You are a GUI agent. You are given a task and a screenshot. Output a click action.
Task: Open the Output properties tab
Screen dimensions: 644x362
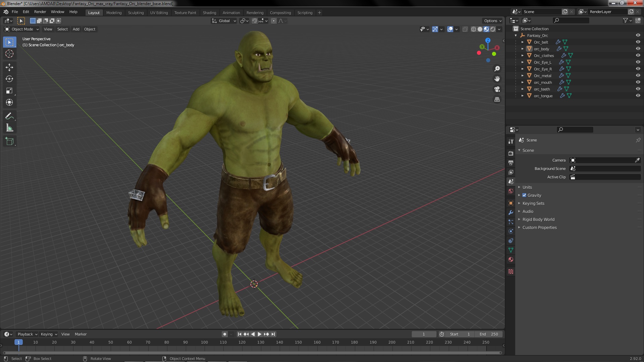[511, 163]
